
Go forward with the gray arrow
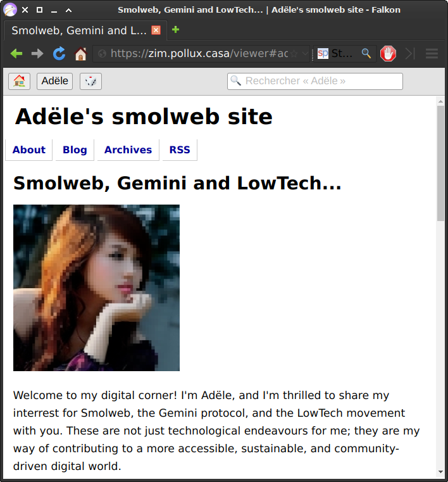[x=37, y=54]
